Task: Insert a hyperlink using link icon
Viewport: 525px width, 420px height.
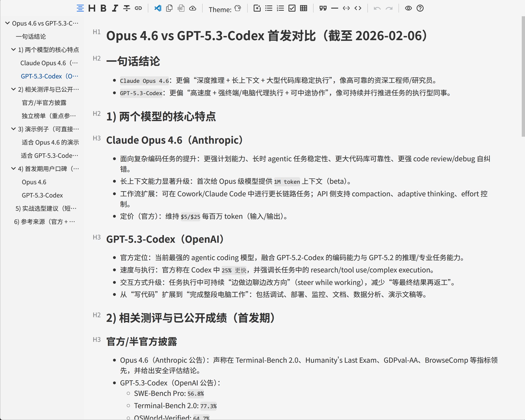Action: click(x=138, y=8)
